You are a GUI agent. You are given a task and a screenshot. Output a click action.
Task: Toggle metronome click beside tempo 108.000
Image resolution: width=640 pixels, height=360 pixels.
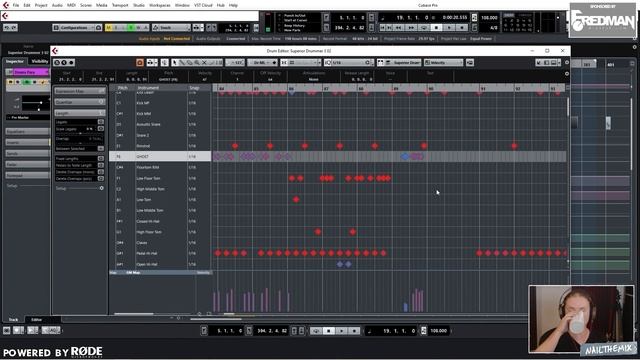pyautogui.click(x=474, y=18)
